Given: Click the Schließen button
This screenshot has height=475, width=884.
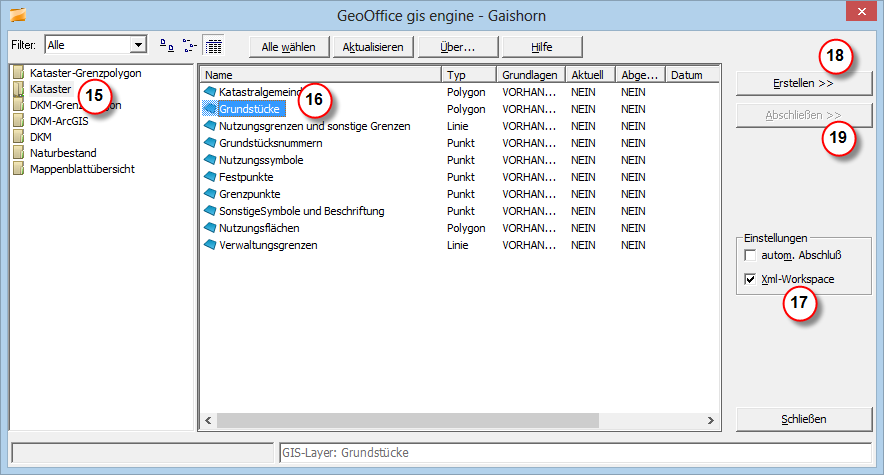Looking at the screenshot, I should [804, 419].
